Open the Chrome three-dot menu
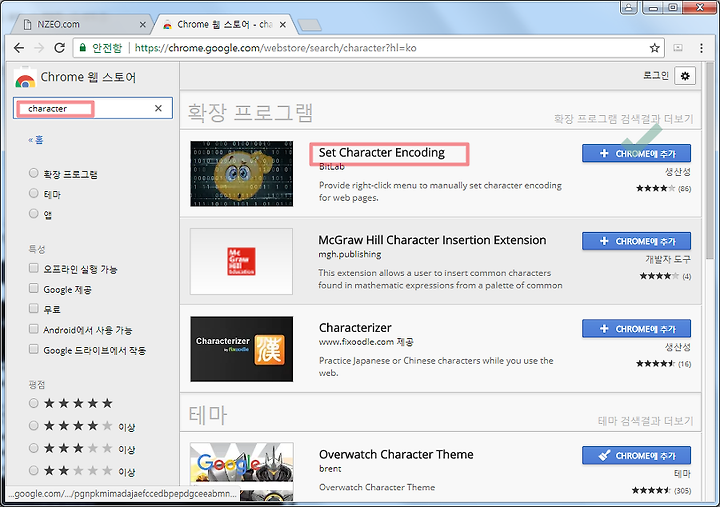Viewport: 720px width, 507px height. click(701, 48)
